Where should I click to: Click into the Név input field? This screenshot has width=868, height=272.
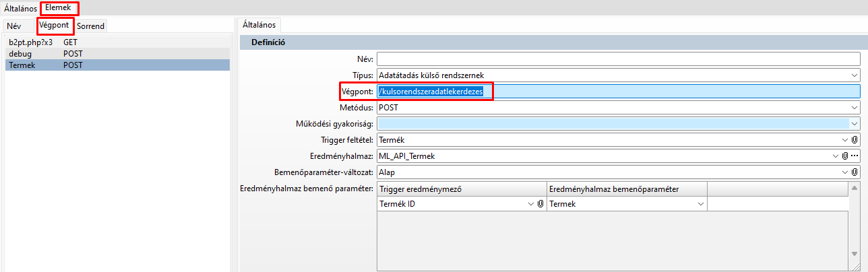coord(619,59)
